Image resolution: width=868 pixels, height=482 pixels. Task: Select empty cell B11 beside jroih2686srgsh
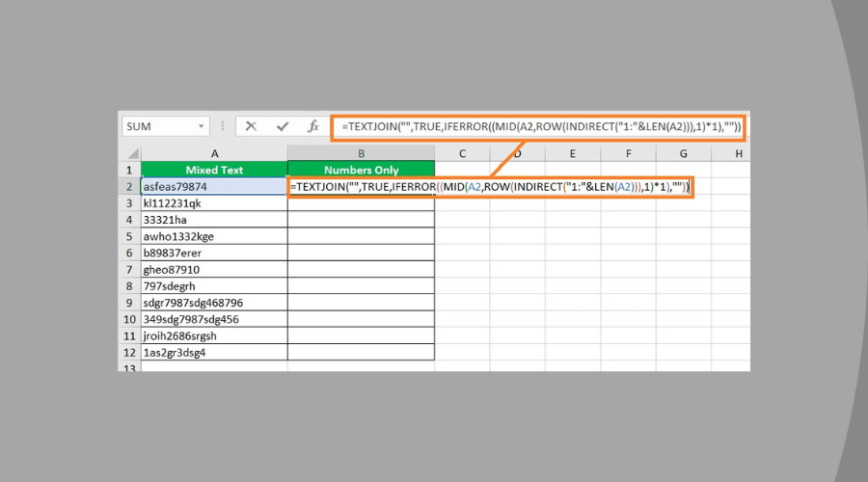[x=361, y=335]
